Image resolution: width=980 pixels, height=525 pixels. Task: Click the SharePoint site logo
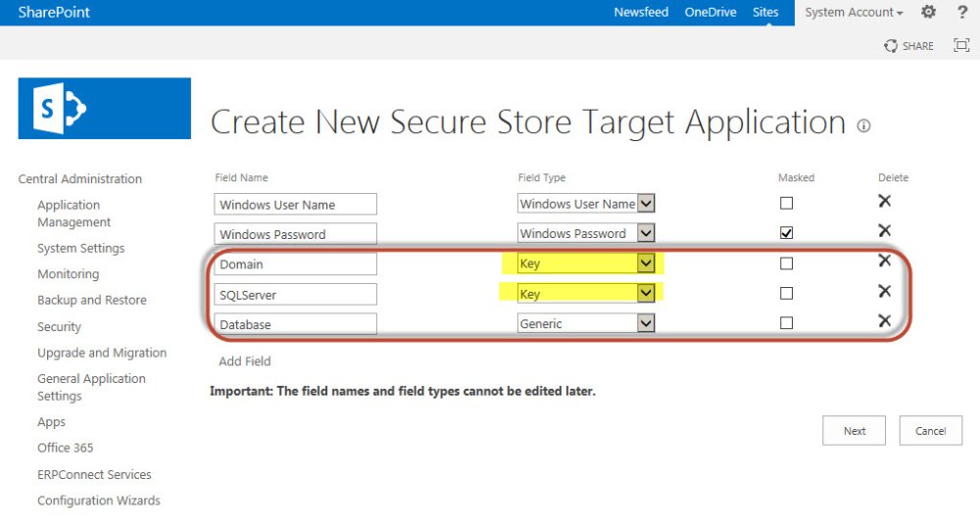click(x=105, y=108)
